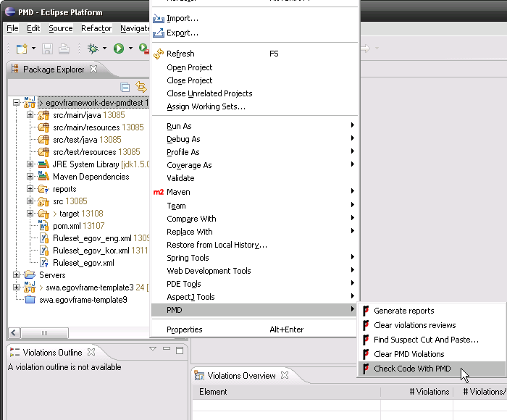This screenshot has width=507, height=420.
Task: Select Check Code With PMD
Action: [x=412, y=369]
